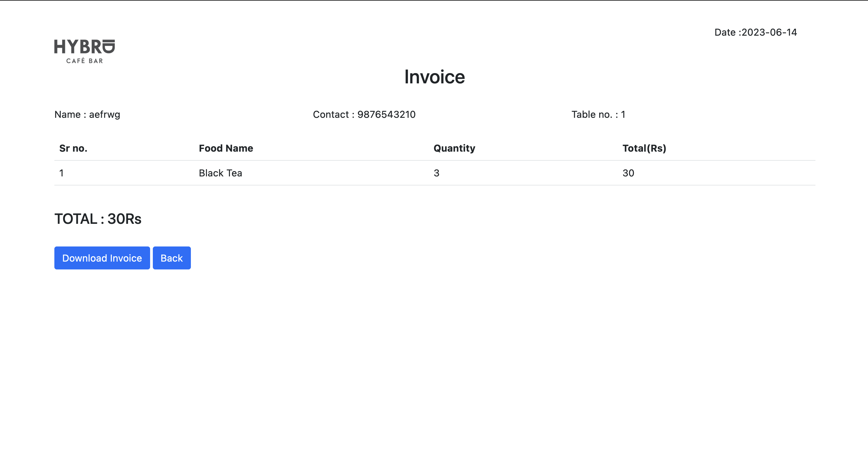This screenshot has height=470, width=868.
Task: Click the first invoice table row
Action: (x=435, y=173)
